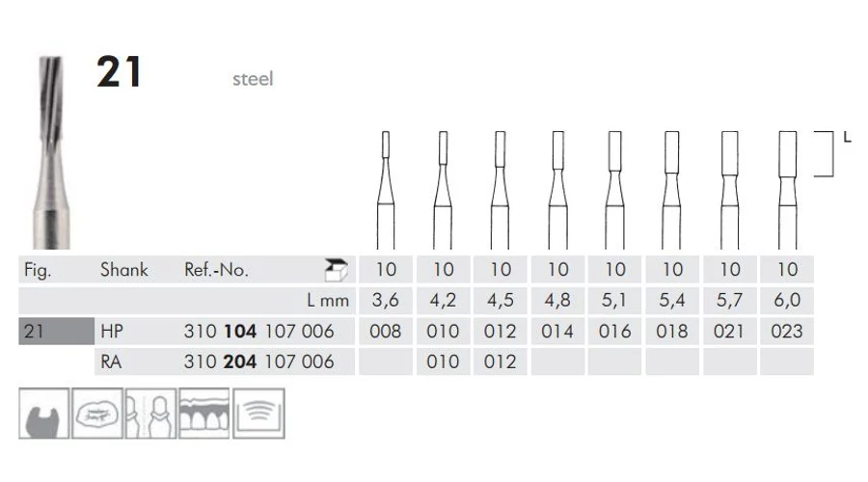Click the 'Shank' column header

124,270
